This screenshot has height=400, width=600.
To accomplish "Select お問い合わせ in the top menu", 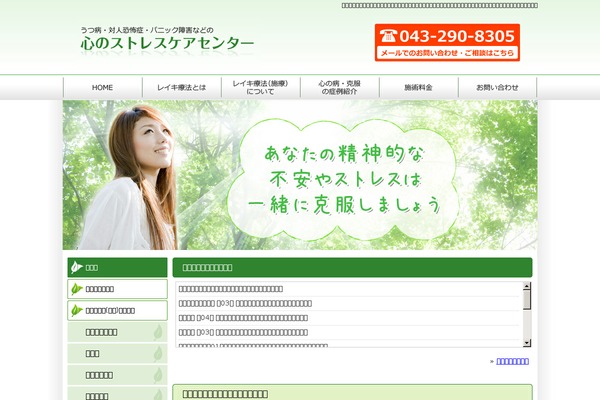I will [x=497, y=87].
